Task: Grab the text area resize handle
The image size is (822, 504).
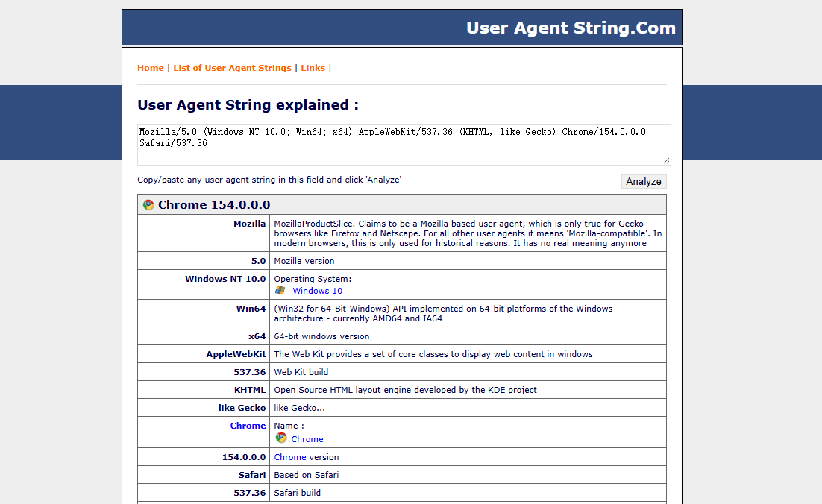Action: tap(666, 160)
